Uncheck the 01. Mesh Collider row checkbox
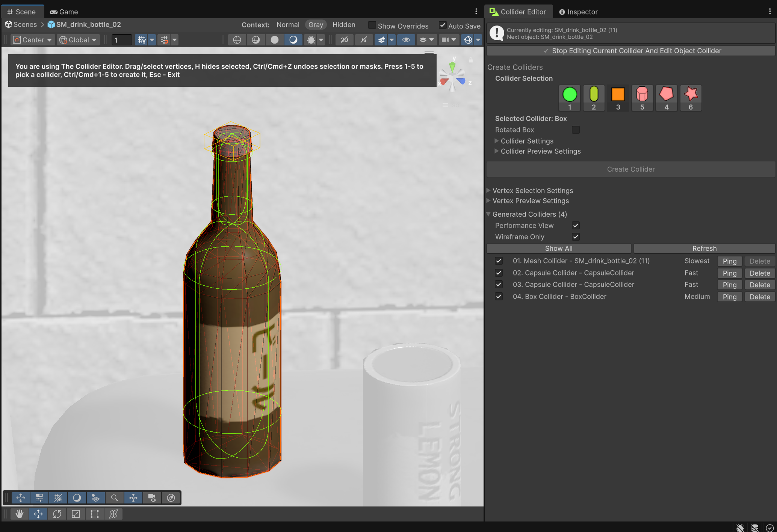 pyautogui.click(x=499, y=261)
